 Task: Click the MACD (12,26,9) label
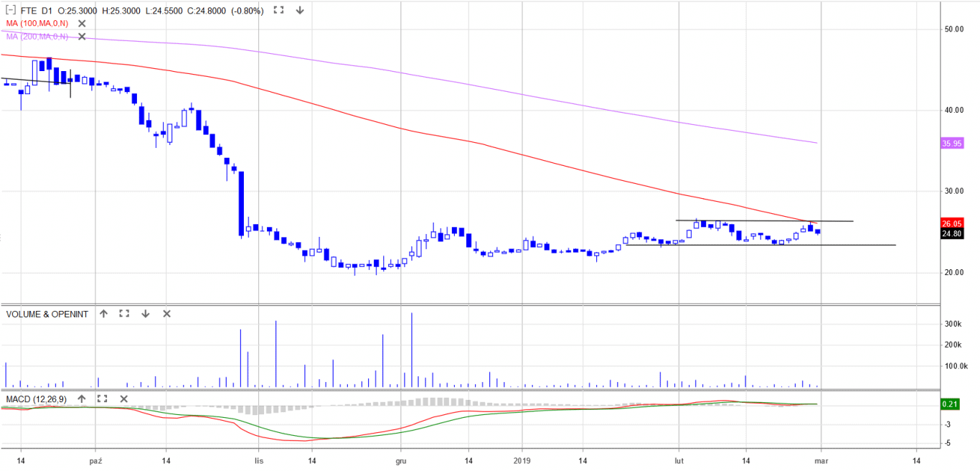[37, 398]
